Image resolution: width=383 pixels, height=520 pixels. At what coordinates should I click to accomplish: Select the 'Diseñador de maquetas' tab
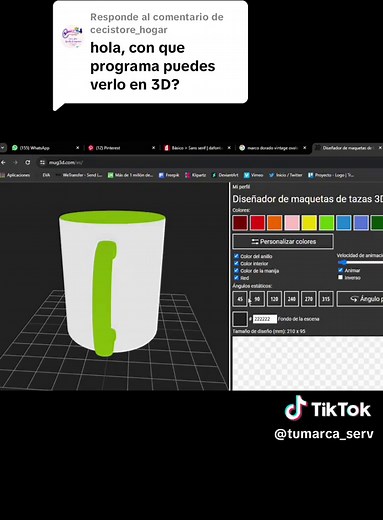pos(347,148)
